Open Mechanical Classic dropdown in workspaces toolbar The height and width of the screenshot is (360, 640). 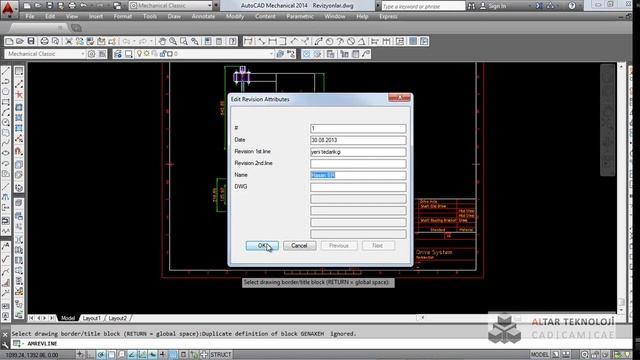(82, 54)
